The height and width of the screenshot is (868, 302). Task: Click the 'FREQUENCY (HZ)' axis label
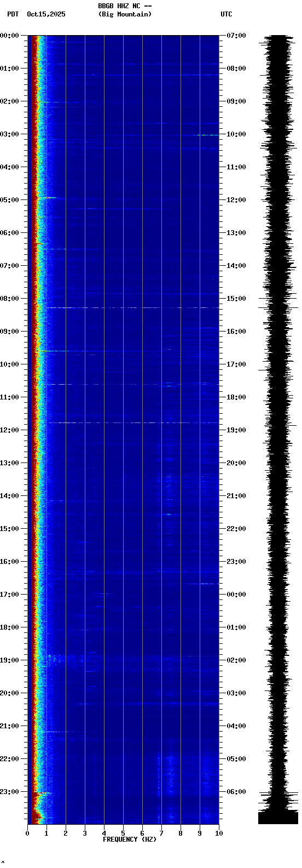[x=130, y=840]
